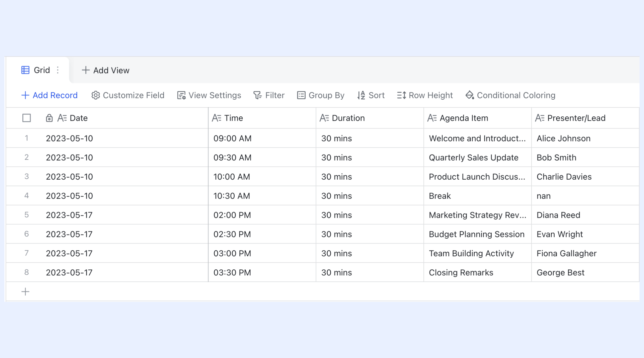Click the text-type icon of Presenter/Lead column
This screenshot has width=644, height=358.
pos(540,118)
